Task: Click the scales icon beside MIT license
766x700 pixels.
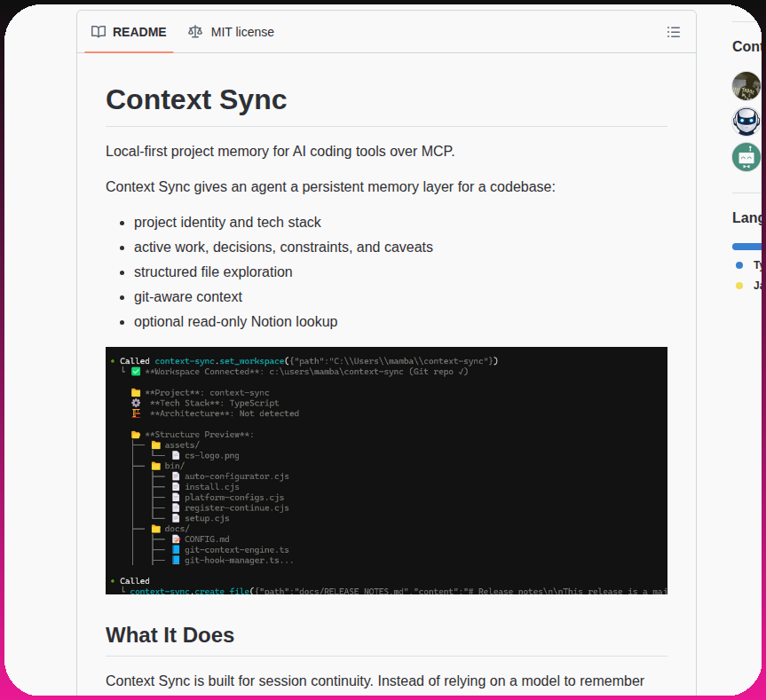Action: click(195, 32)
